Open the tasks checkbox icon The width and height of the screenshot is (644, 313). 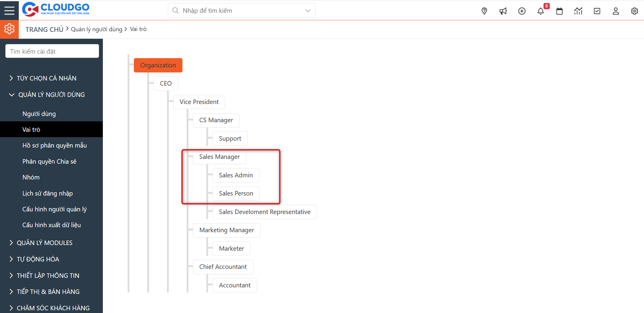(597, 10)
